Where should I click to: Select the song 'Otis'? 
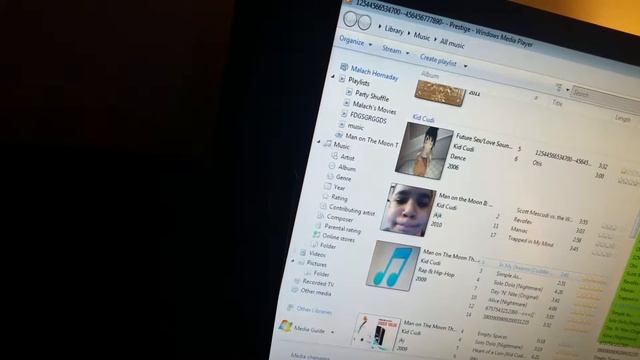537,163
